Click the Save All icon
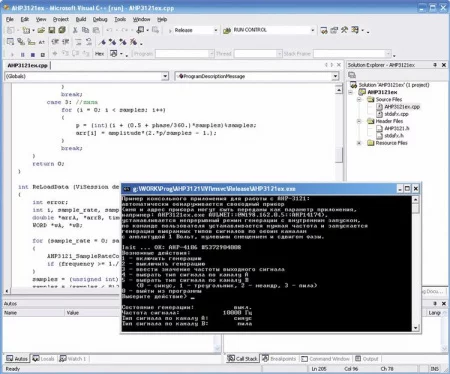 [62, 30]
